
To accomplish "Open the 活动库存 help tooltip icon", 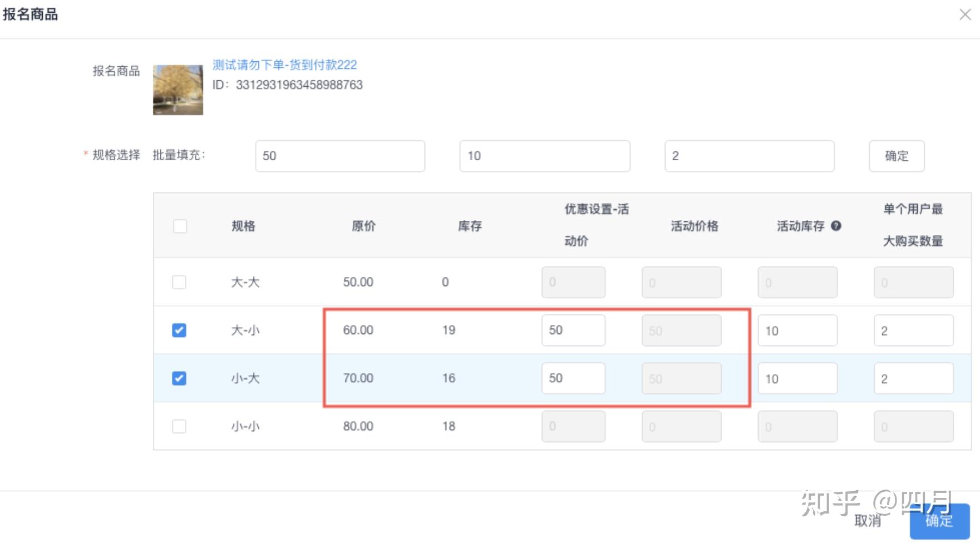I will point(836,226).
